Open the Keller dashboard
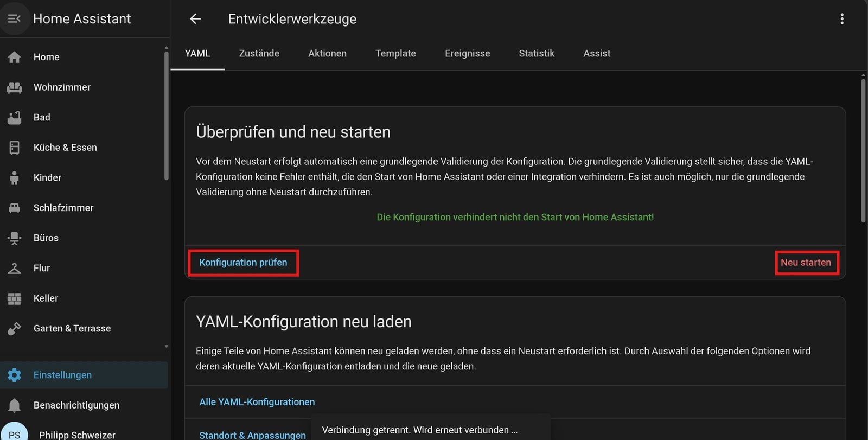Screen dimensions: 868x440 point(84,298)
